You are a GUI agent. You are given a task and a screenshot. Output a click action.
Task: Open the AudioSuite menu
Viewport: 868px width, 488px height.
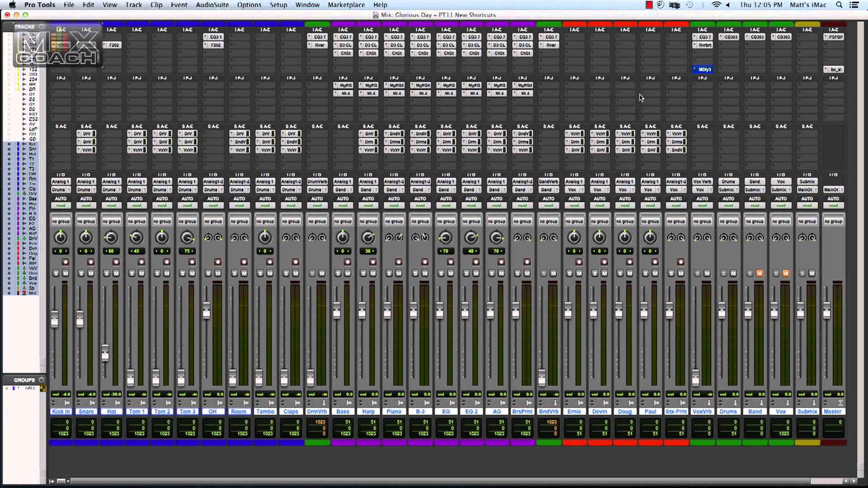(212, 5)
